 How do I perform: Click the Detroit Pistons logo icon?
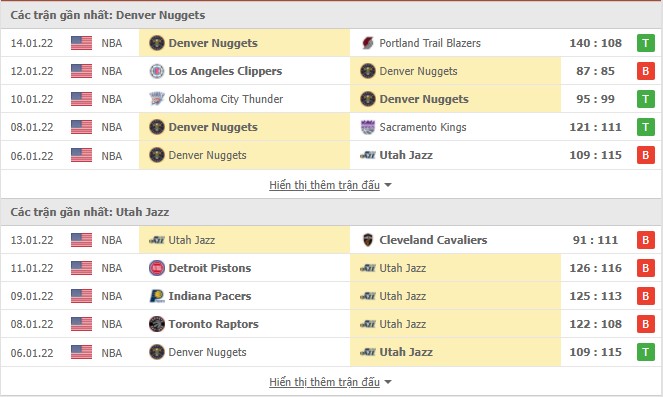click(157, 268)
